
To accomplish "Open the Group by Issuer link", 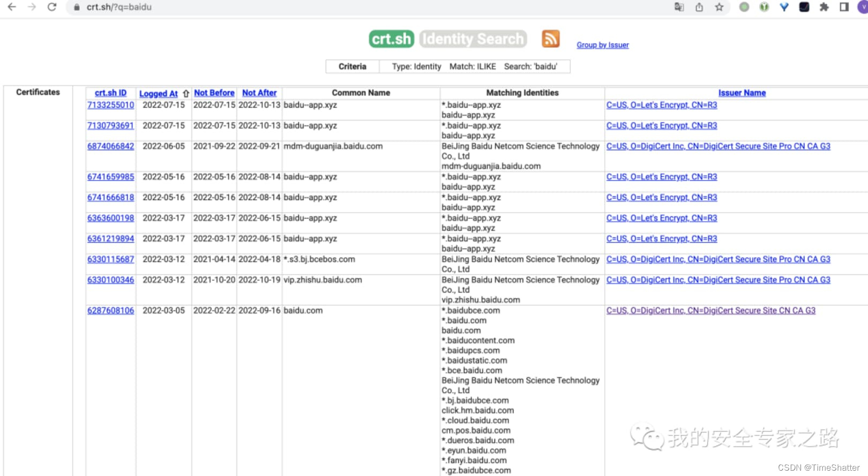I will pyautogui.click(x=603, y=45).
